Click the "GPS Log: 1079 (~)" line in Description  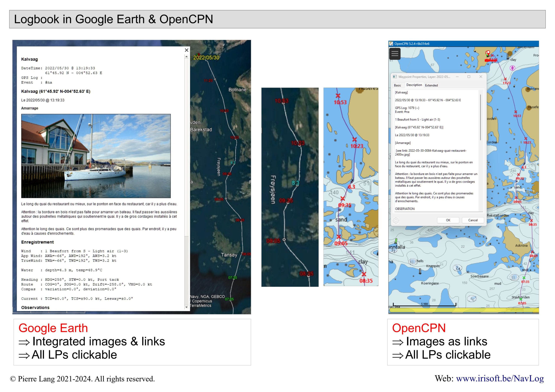(x=407, y=108)
